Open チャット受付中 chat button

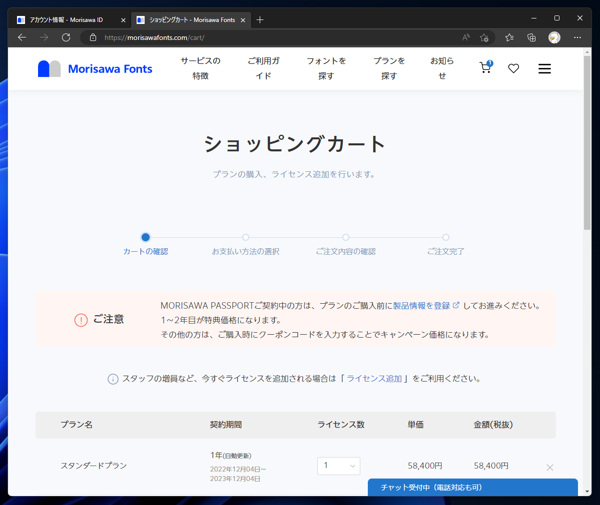click(473, 487)
